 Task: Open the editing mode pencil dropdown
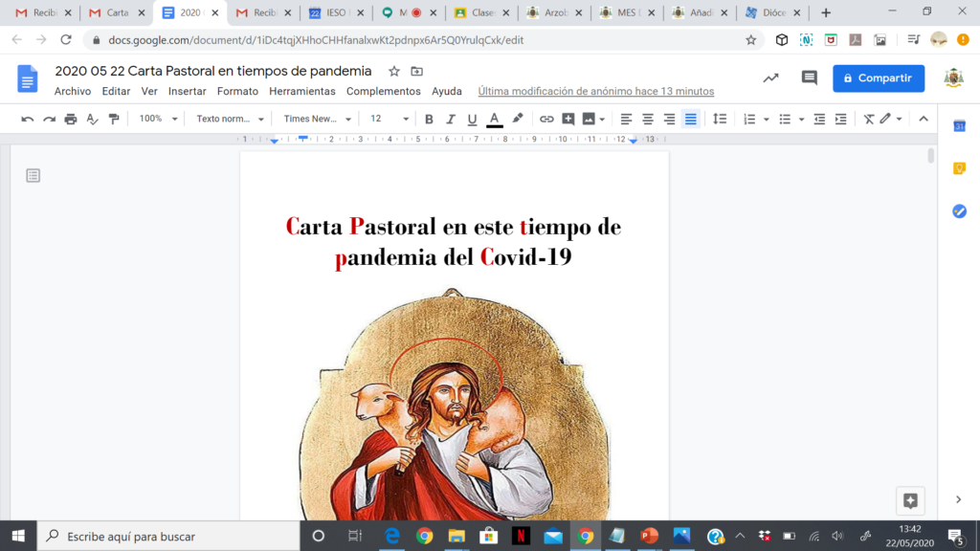[891, 119]
